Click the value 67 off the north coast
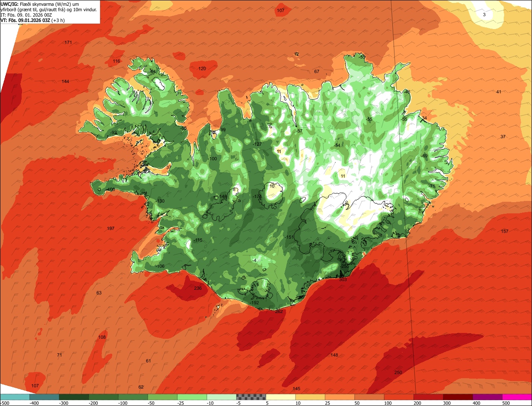 [317, 72]
